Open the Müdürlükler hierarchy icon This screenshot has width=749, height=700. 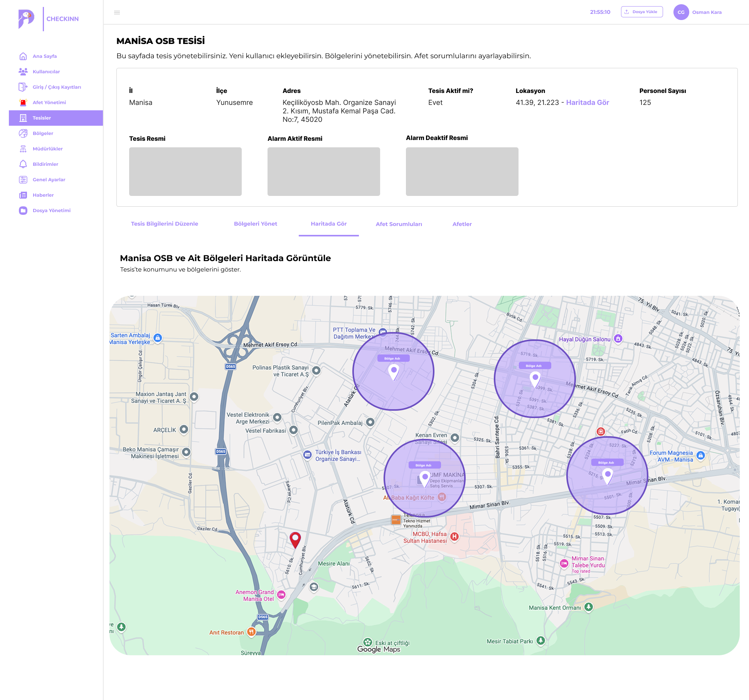pos(23,149)
